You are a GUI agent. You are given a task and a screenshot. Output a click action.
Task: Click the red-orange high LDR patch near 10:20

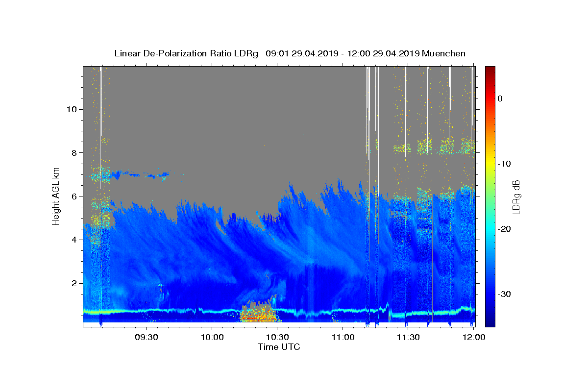259,314
